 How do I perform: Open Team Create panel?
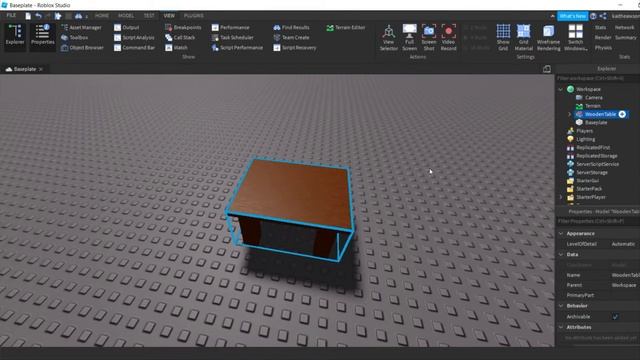coord(291,38)
